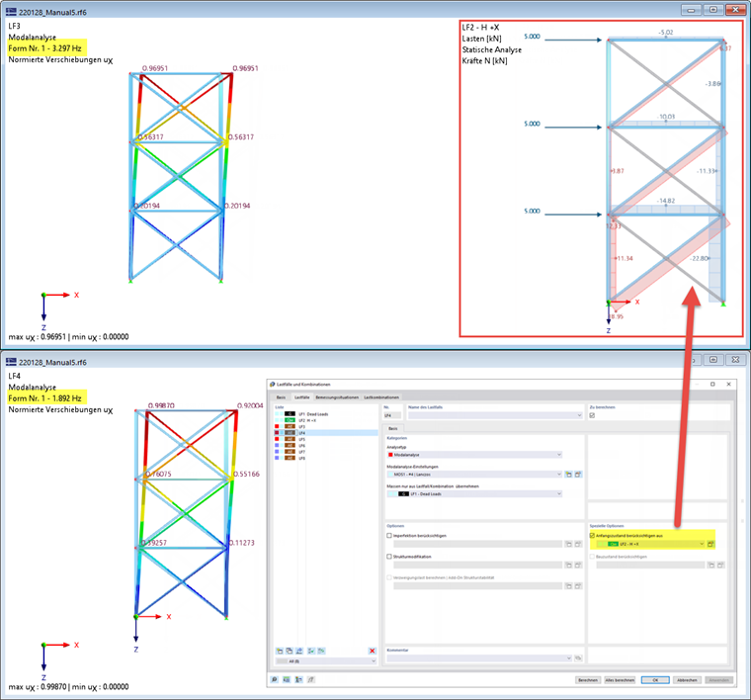Click the Alles berechnen button
This screenshot has height=700, width=751.
point(620,680)
